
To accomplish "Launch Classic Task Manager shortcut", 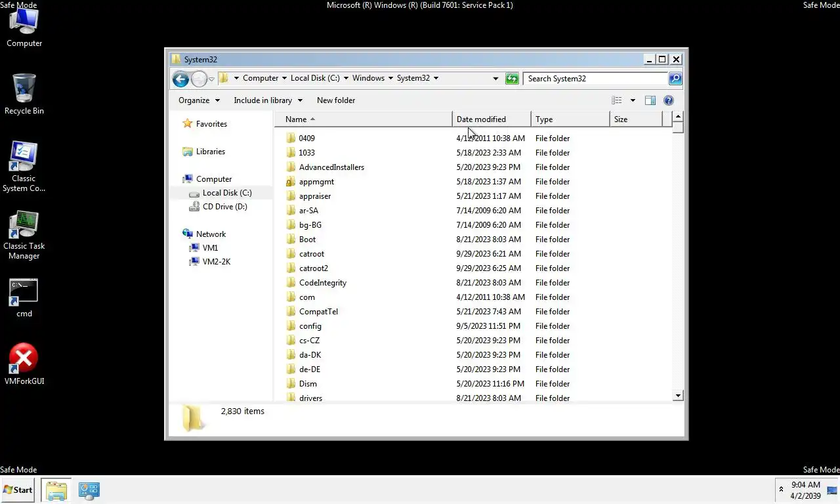I will click(x=24, y=235).
